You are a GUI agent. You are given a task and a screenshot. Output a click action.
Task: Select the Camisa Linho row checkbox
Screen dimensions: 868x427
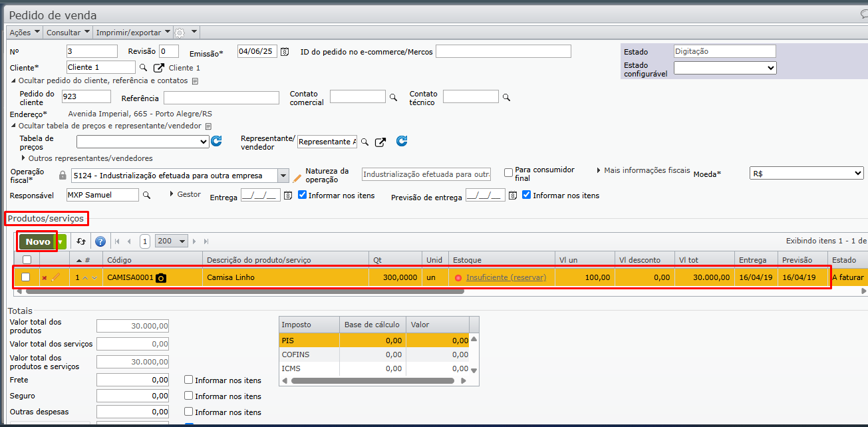pyautogui.click(x=26, y=277)
